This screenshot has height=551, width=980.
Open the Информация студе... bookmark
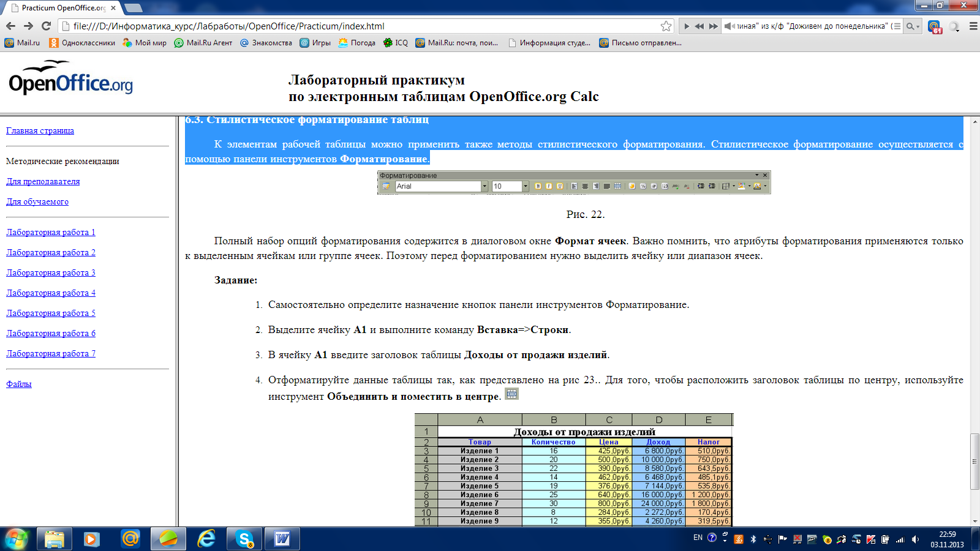[549, 43]
